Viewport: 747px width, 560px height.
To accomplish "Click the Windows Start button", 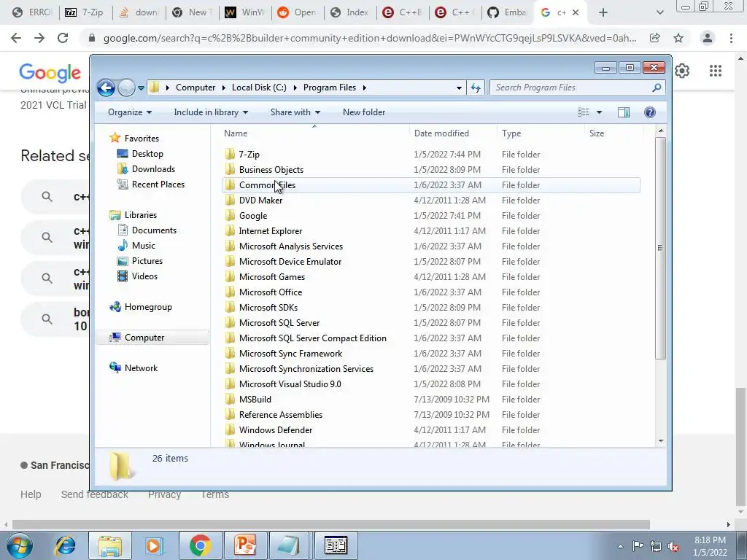I will (x=20, y=545).
